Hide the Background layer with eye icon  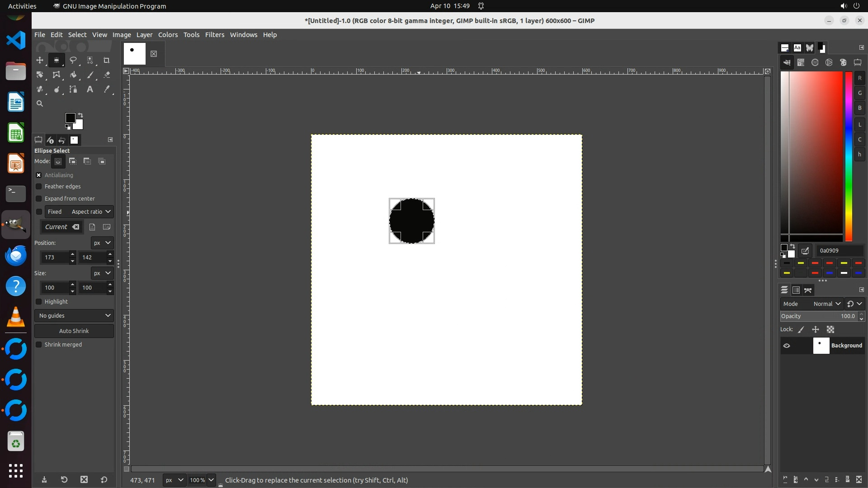pyautogui.click(x=787, y=346)
